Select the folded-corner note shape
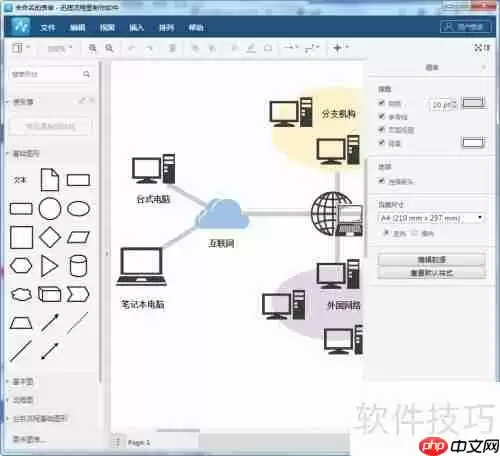 coord(50,180)
